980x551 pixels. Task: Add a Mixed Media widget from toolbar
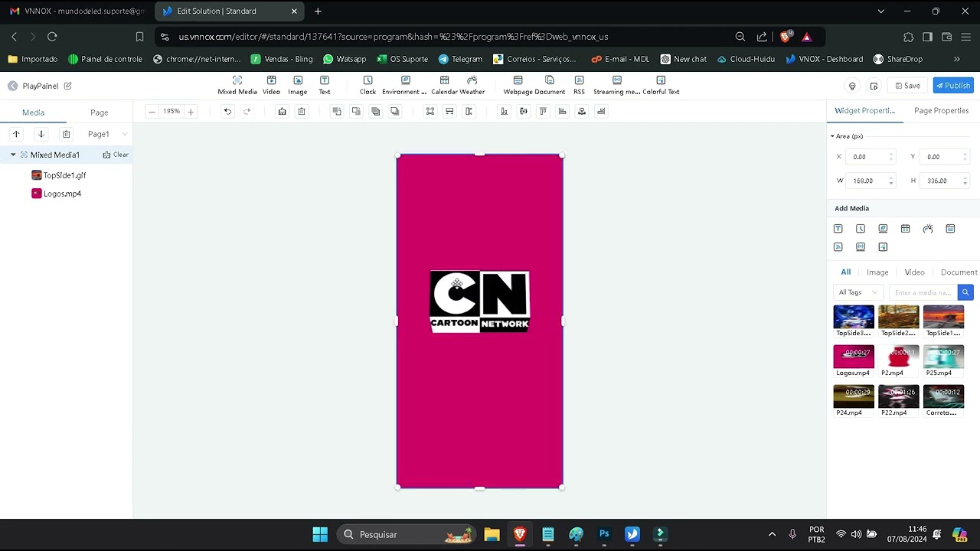[237, 85]
